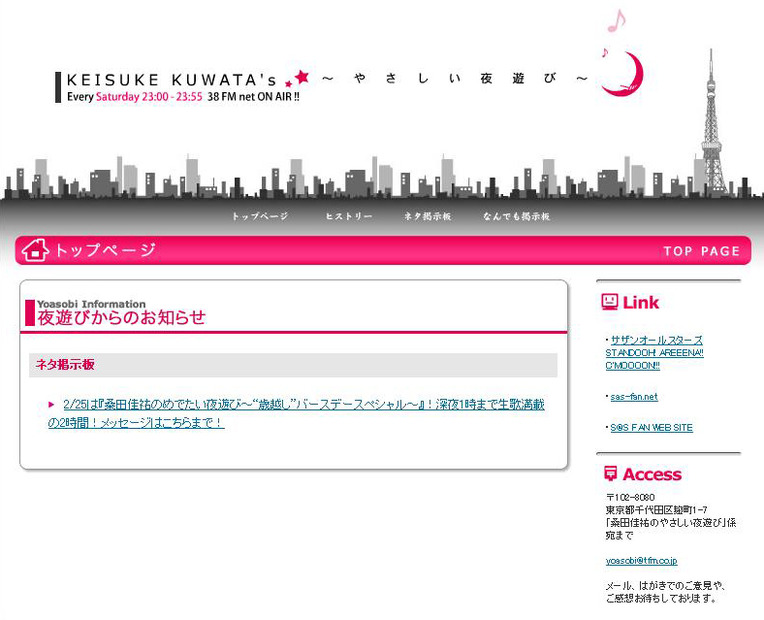This screenshot has height=620, width=764.
Task: Open the 2/25 birthday special announcement link
Action: pyautogui.click(x=296, y=413)
